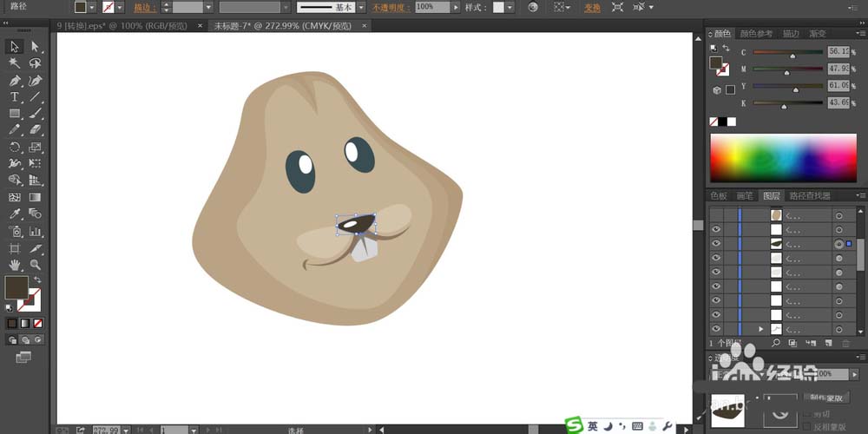This screenshot has height=434, width=868.
Task: Select the Column Graph tool
Action: (x=35, y=231)
